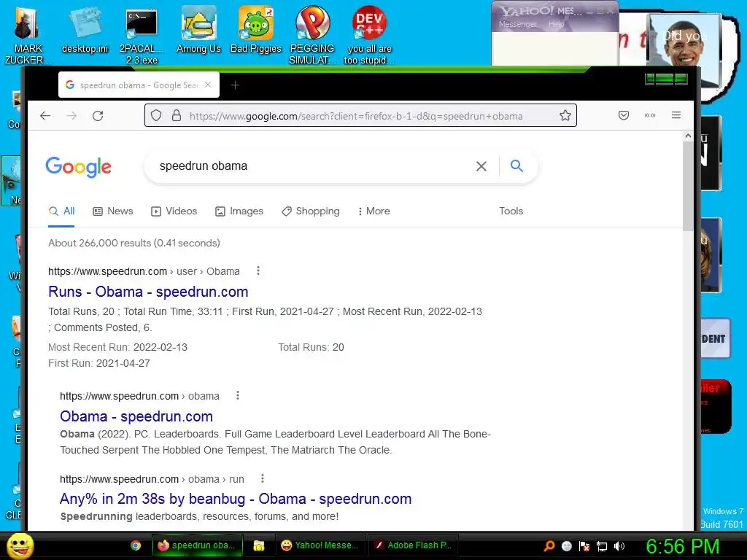This screenshot has width=747, height=560.
Task: Switch to the All results tab
Action: [x=61, y=211]
